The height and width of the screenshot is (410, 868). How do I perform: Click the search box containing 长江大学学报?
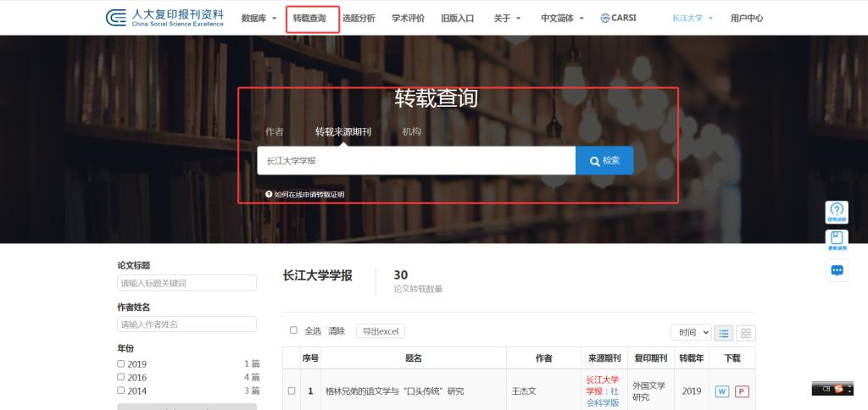tap(416, 160)
